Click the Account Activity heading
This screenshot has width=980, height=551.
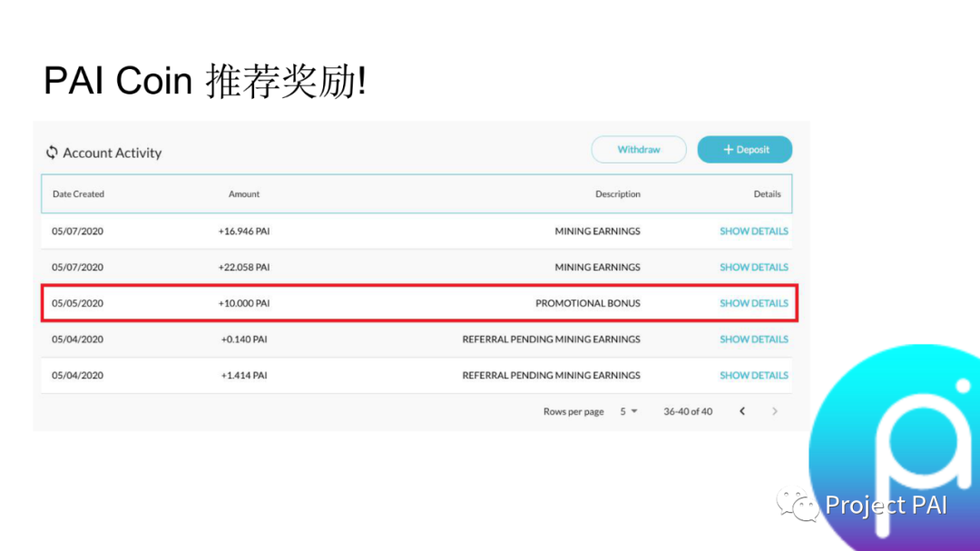coord(112,153)
